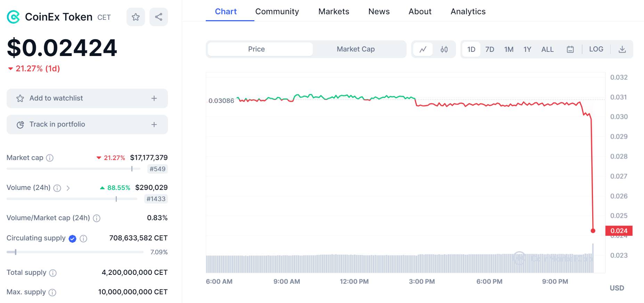Click market cap rank #549 badge
The width and height of the screenshot is (644, 303).
click(157, 169)
